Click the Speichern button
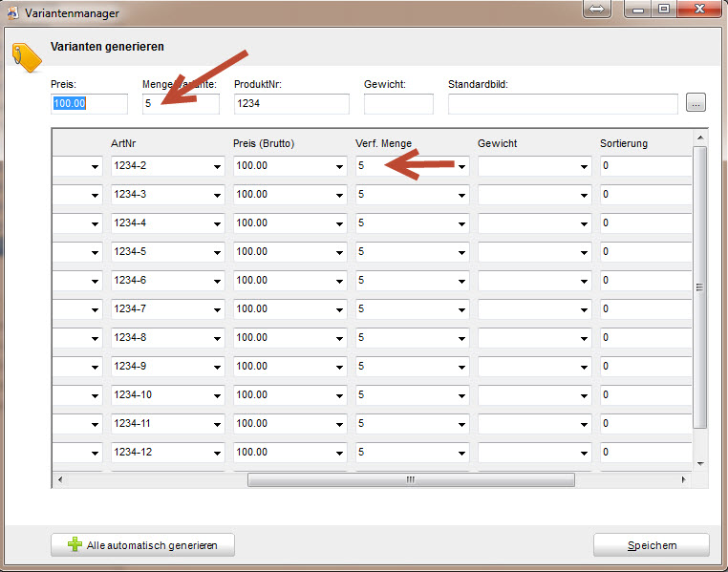 [x=651, y=545]
